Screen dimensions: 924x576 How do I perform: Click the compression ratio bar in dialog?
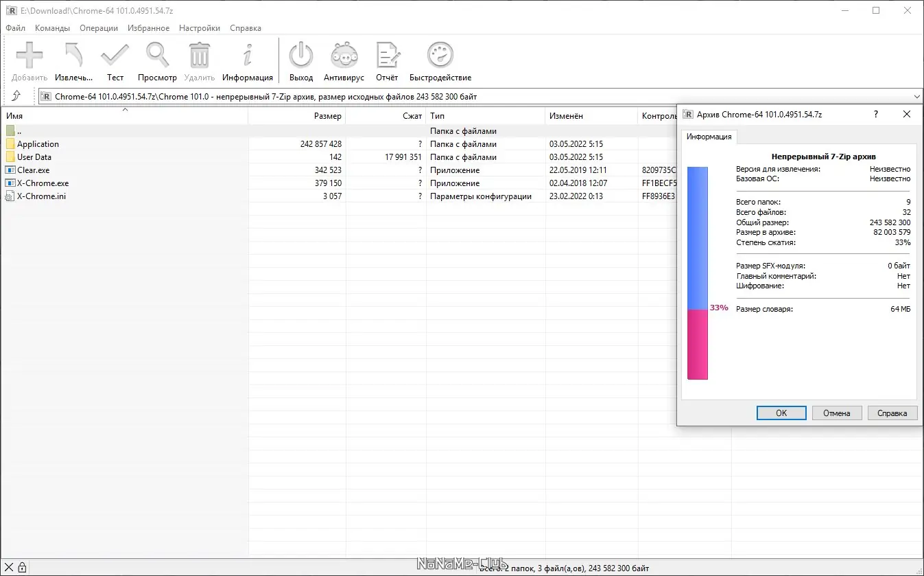(698, 273)
